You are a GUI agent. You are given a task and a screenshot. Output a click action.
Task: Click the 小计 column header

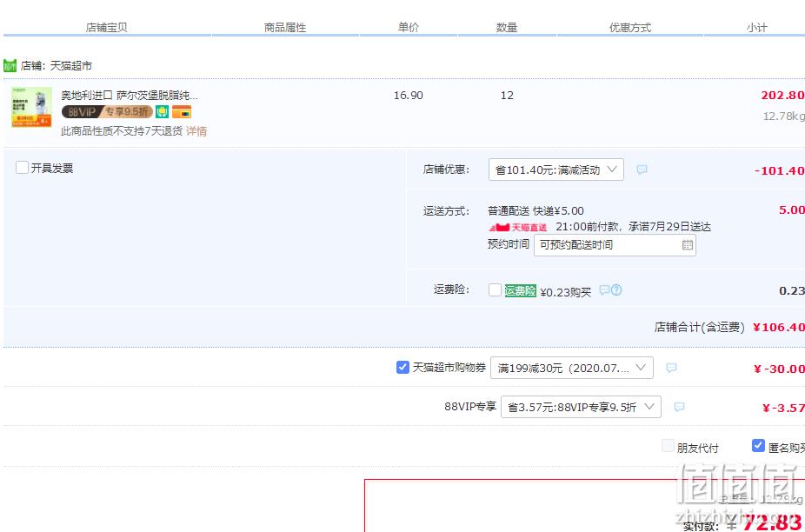point(756,28)
